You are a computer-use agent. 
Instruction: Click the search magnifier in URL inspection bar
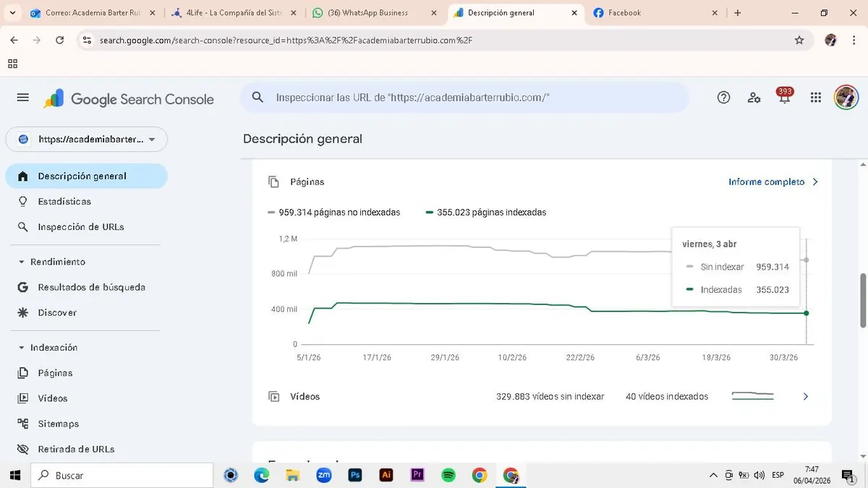pyautogui.click(x=258, y=98)
